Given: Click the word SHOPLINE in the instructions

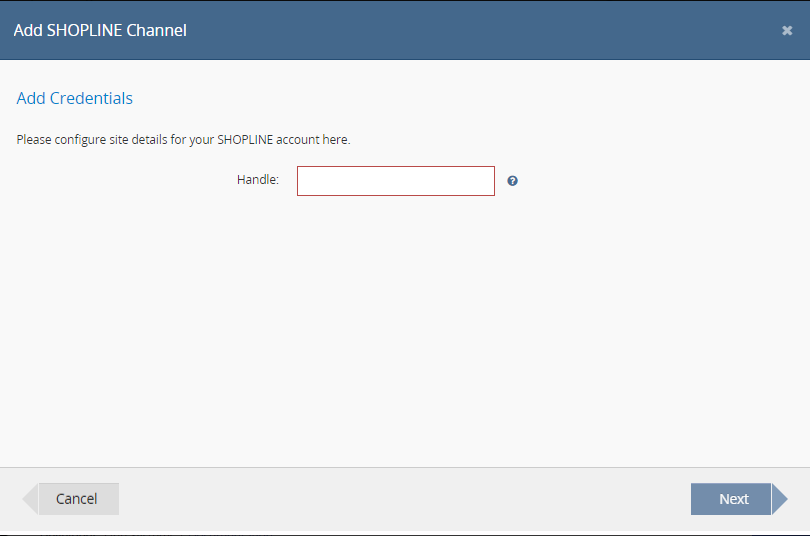Looking at the screenshot, I should 245,140.
